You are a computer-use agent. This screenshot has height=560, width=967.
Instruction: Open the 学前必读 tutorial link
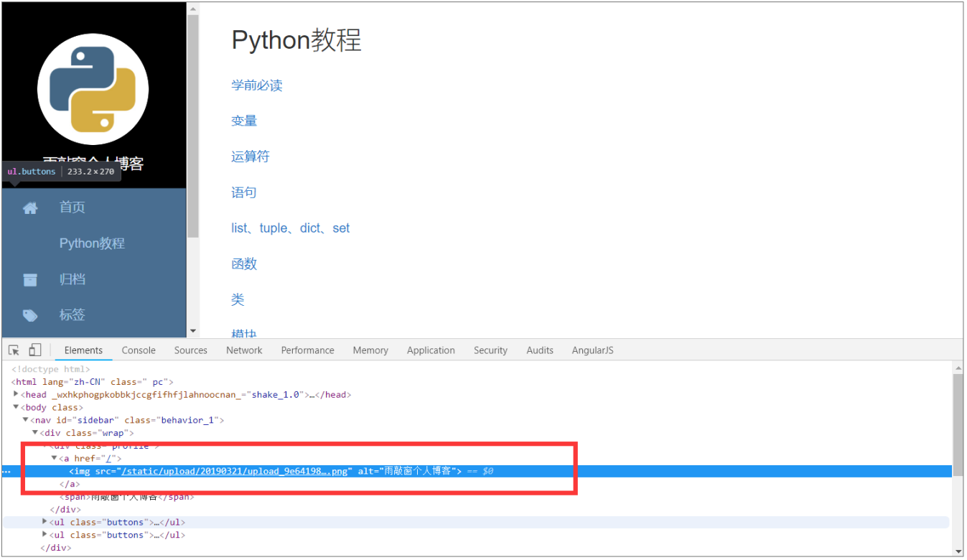[x=256, y=85]
